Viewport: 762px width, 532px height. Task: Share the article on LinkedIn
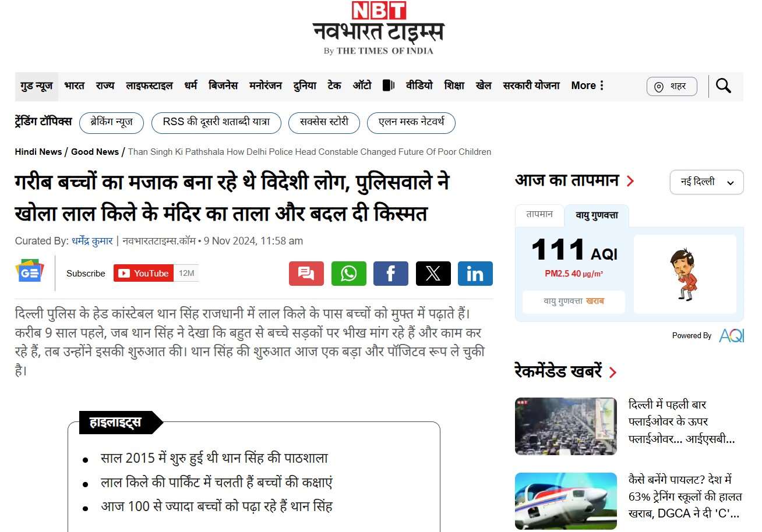(475, 274)
